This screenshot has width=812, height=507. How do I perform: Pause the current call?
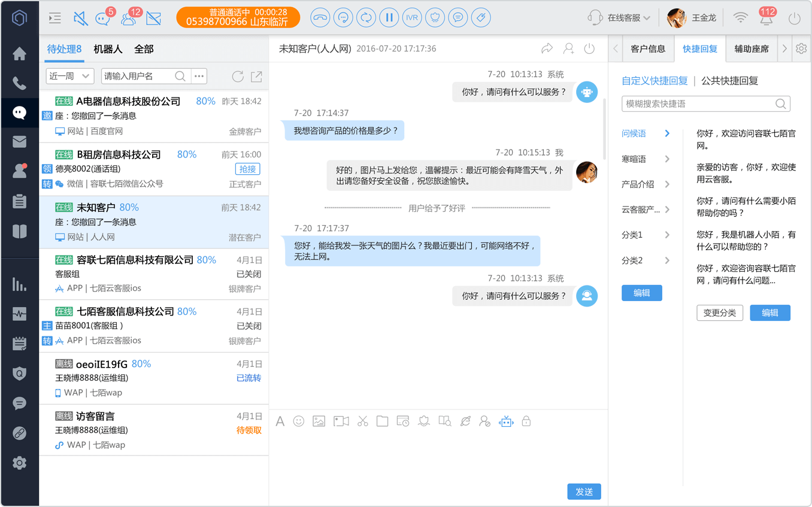pyautogui.click(x=389, y=17)
